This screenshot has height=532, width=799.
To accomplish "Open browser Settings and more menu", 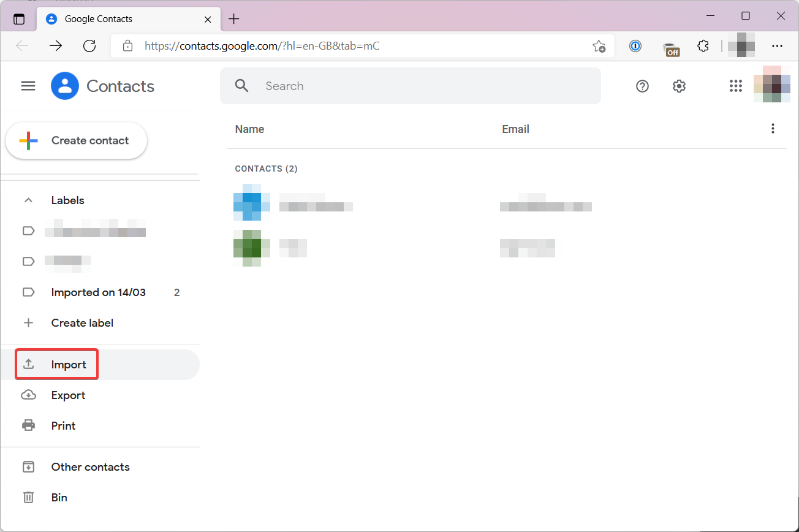I will pos(778,46).
